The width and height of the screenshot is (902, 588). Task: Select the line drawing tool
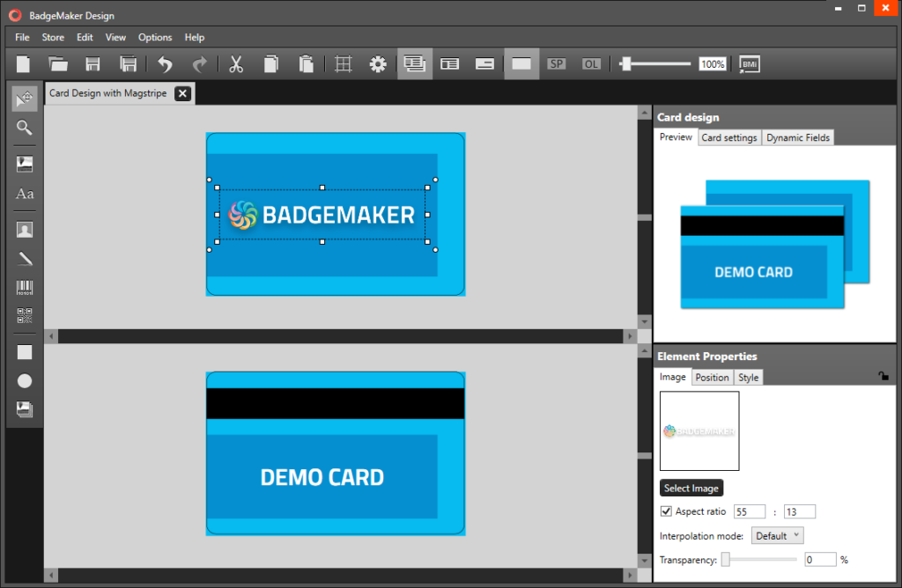(x=24, y=258)
